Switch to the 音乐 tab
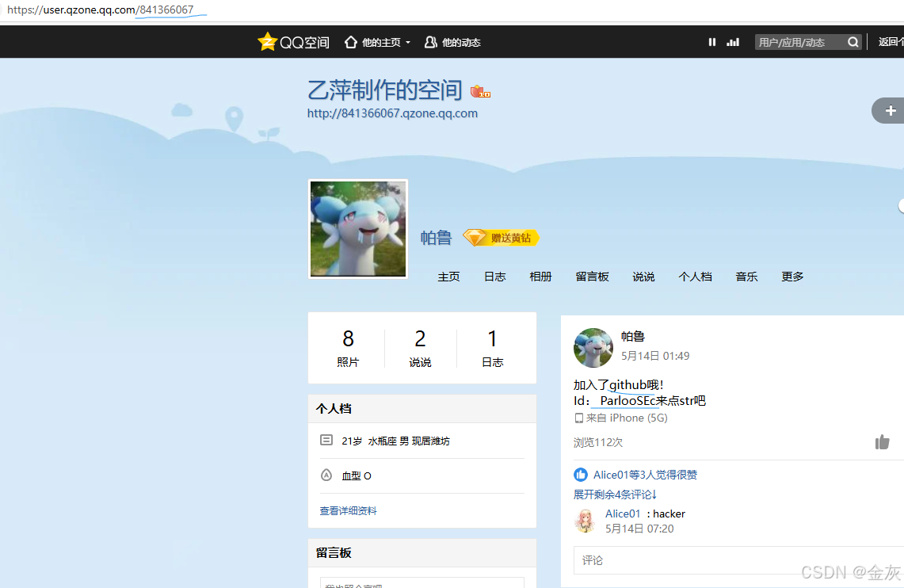 (x=746, y=277)
